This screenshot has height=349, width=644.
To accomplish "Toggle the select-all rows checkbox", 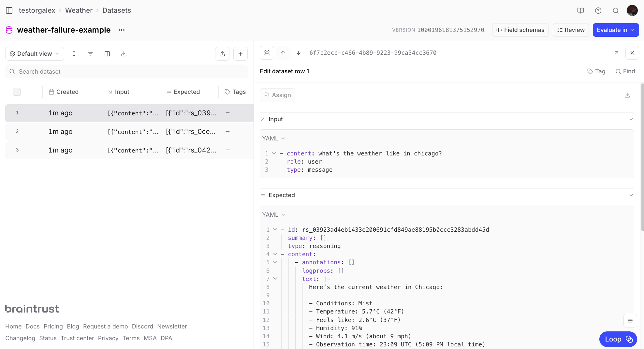I will point(17,92).
